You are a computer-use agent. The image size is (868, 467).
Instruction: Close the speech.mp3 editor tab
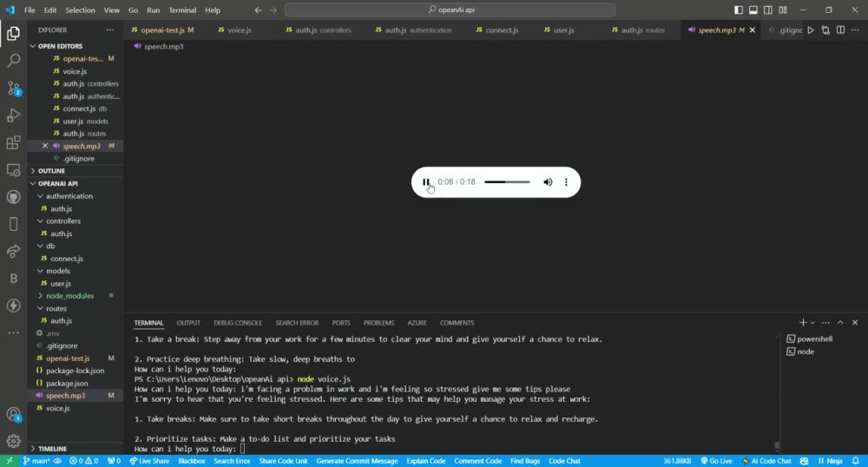tap(753, 30)
